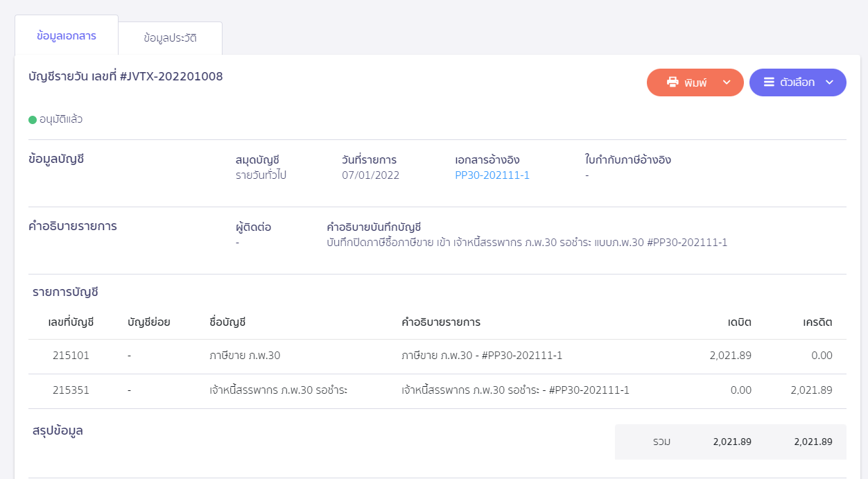
Task: Click the green อนุมัติแล้ว status dot
Action: pyautogui.click(x=33, y=120)
